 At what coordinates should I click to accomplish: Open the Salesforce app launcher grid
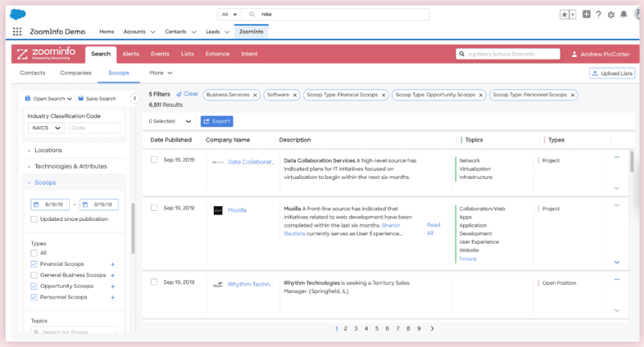coord(17,31)
